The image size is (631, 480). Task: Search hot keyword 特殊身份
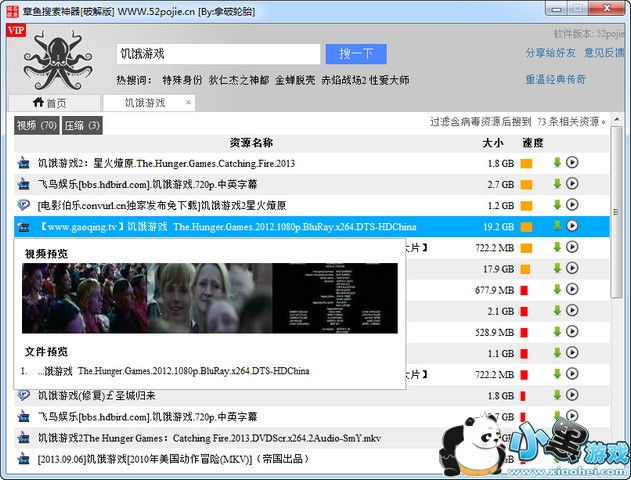pyautogui.click(x=182, y=80)
